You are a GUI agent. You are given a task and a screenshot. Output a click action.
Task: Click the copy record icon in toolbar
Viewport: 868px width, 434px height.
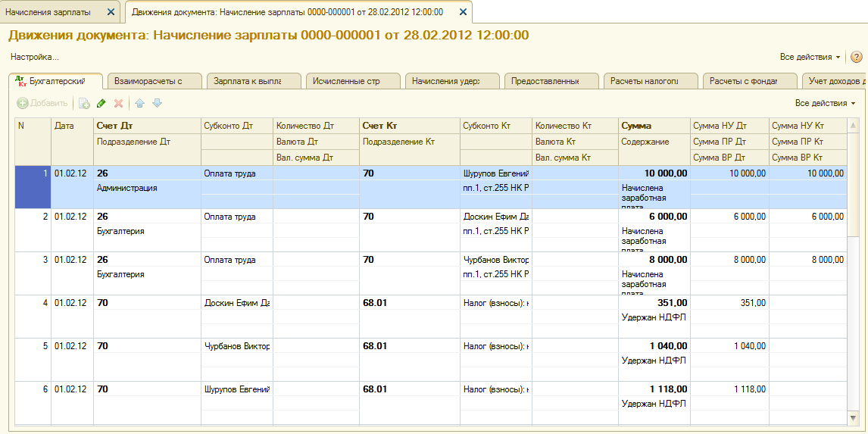84,103
